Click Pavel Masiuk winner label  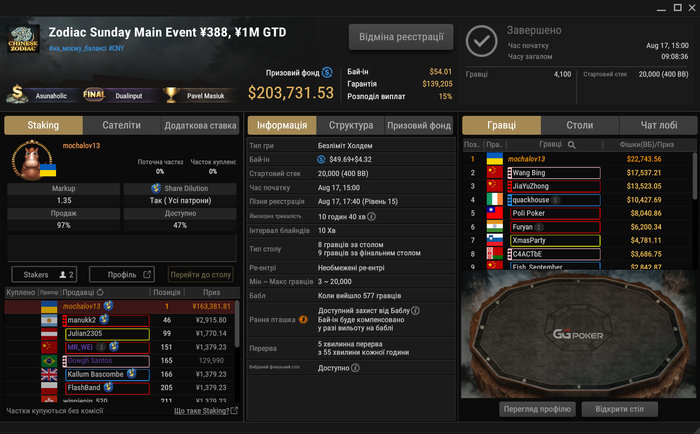205,96
